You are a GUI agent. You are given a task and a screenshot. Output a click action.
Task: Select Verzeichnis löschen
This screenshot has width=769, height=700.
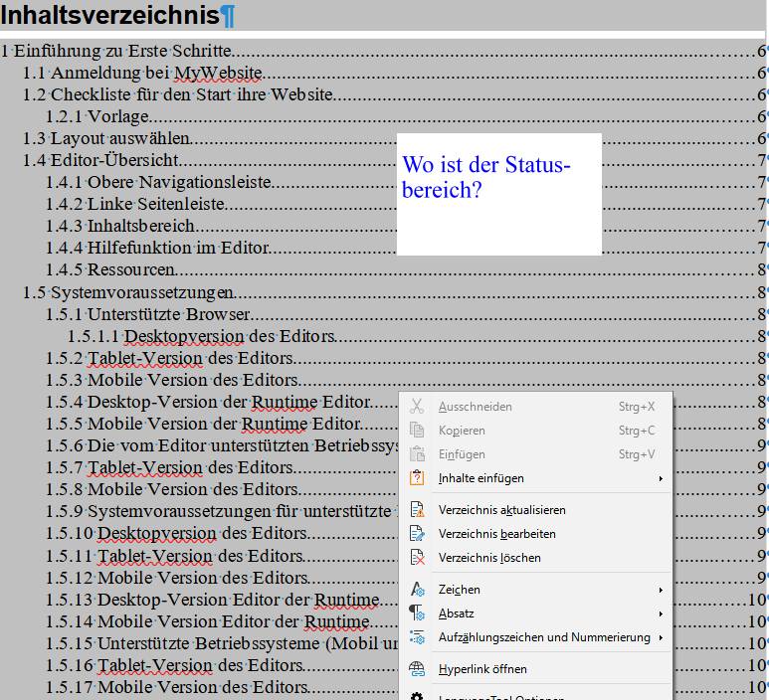[535, 558]
